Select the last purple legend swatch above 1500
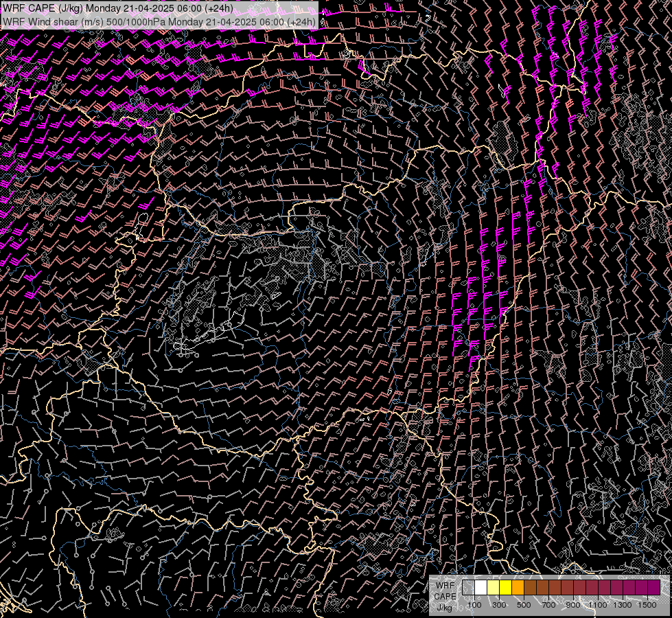 point(653,587)
